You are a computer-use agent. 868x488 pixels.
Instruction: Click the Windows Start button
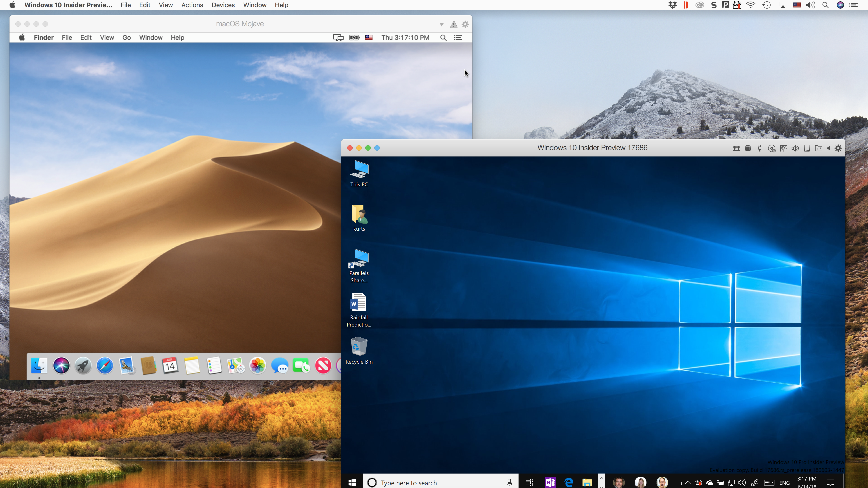point(352,482)
